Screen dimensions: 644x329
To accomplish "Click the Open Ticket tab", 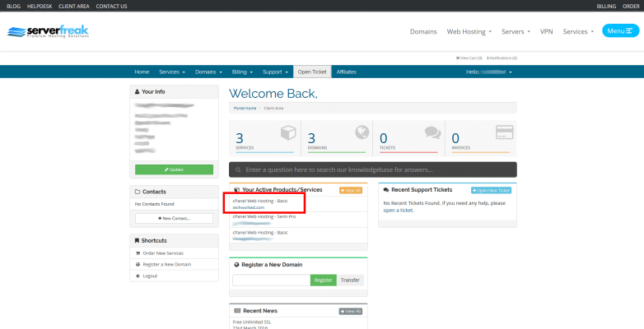I will click(x=312, y=72).
